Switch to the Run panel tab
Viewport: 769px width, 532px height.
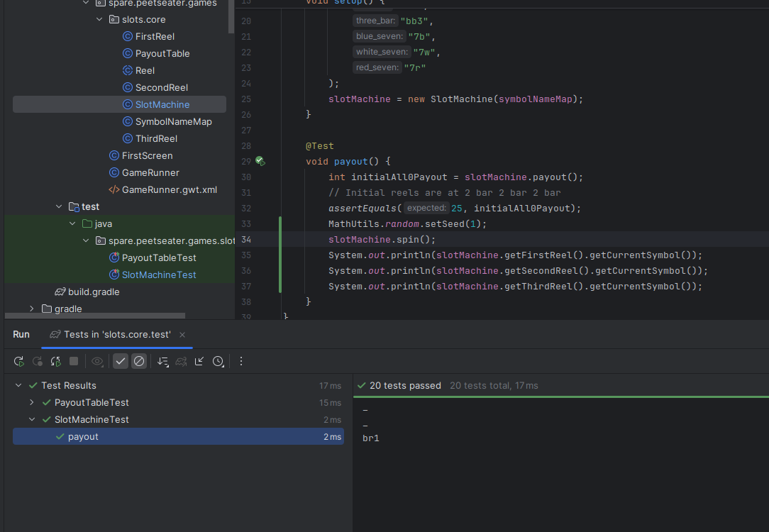click(21, 335)
